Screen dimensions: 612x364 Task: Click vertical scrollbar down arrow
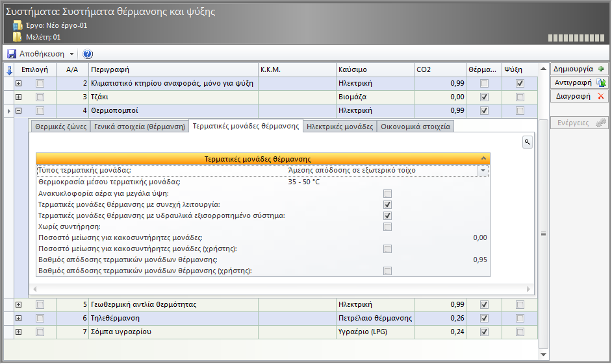click(x=543, y=354)
